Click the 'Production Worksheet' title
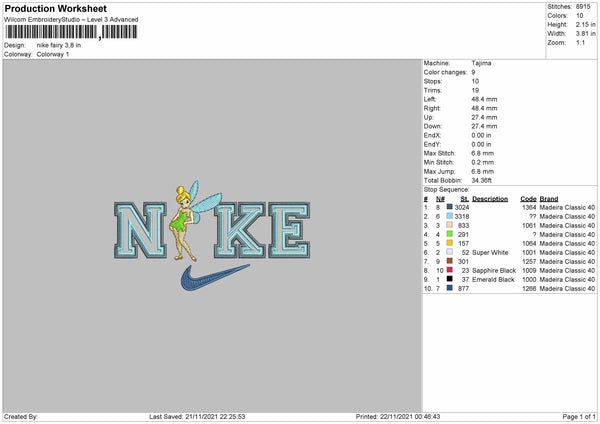600x424 pixels. tap(55, 8)
